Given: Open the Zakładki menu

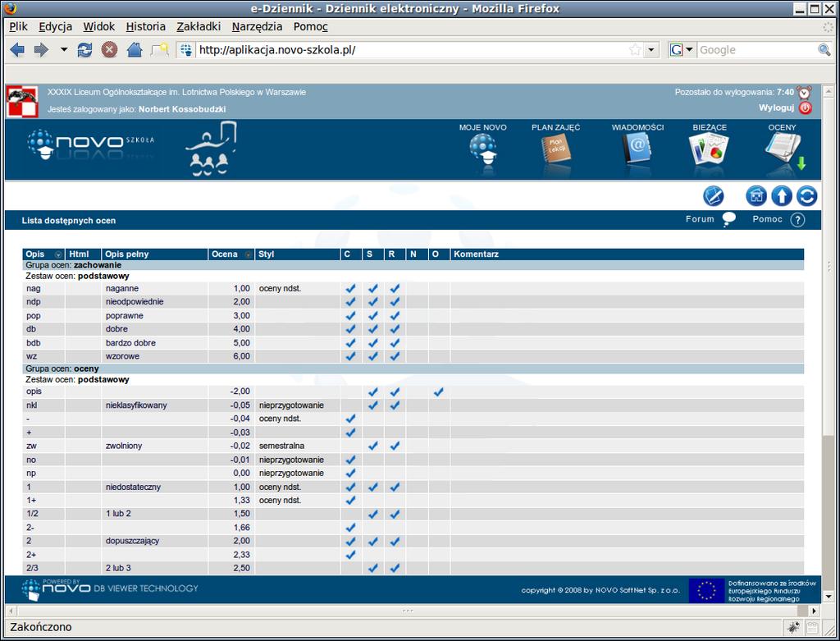Looking at the screenshot, I should coord(199,26).
